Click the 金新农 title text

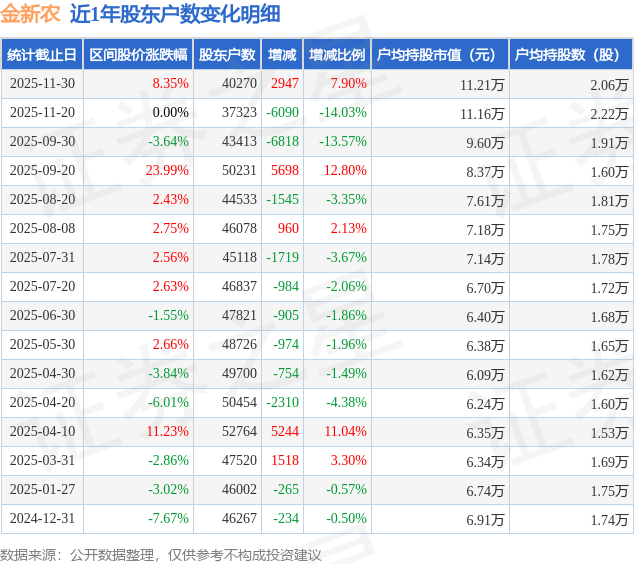point(30,14)
